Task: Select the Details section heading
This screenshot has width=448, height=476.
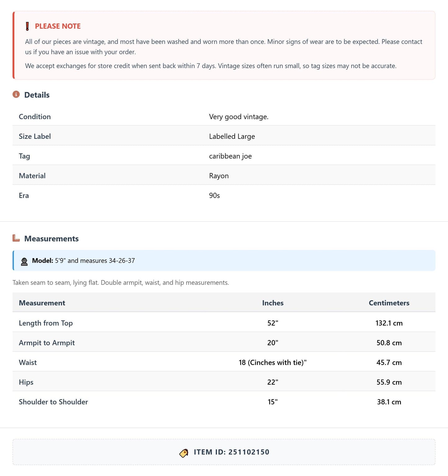Action: [x=37, y=95]
